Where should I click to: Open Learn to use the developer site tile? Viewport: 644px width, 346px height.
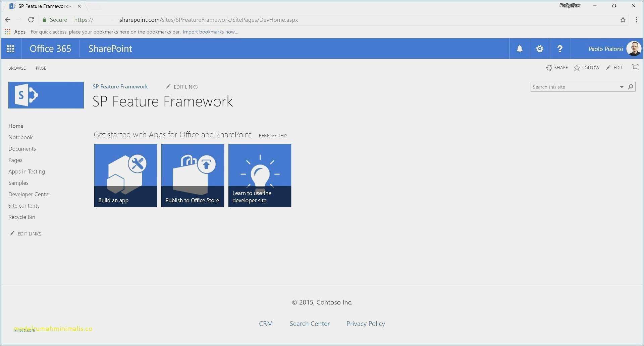[260, 176]
